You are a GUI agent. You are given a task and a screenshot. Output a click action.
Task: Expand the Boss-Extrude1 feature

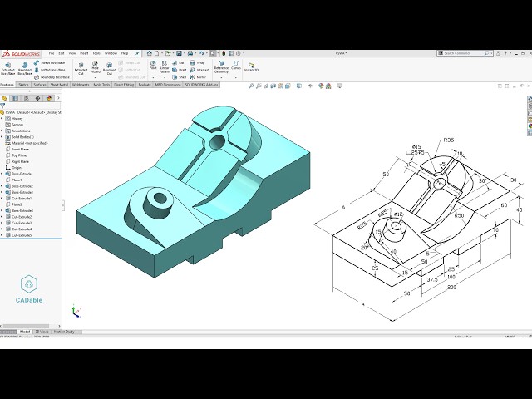[2, 174]
